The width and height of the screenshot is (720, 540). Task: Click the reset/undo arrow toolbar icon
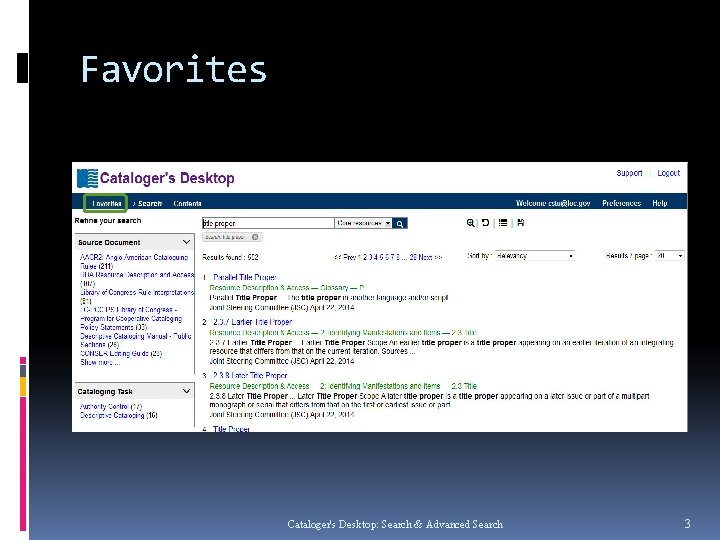pos(485,223)
